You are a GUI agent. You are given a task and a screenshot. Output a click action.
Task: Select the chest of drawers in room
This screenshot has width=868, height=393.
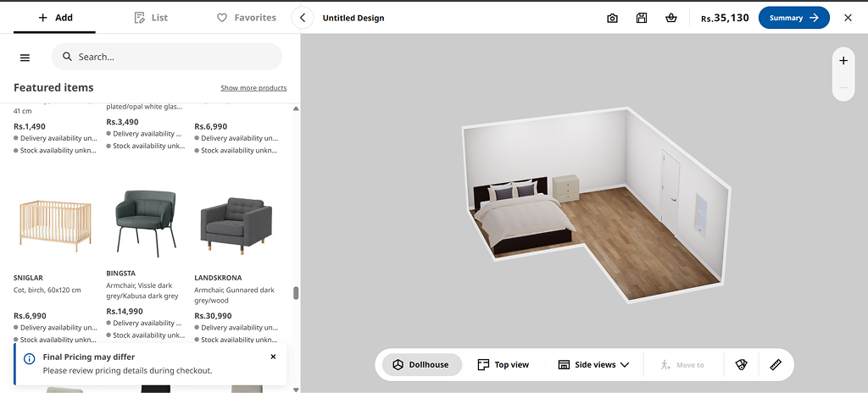[565, 188]
